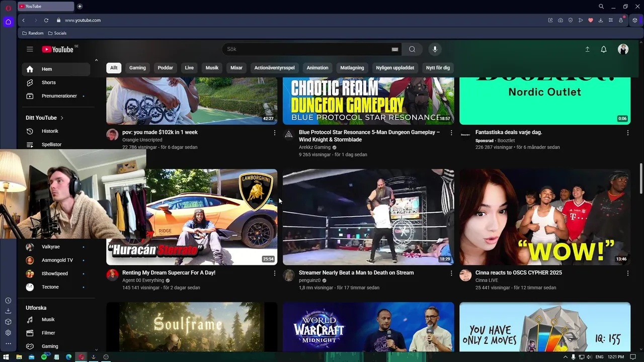644x362 pixels.
Task: Select the 'Gaming' filter chip
Action: point(137,68)
